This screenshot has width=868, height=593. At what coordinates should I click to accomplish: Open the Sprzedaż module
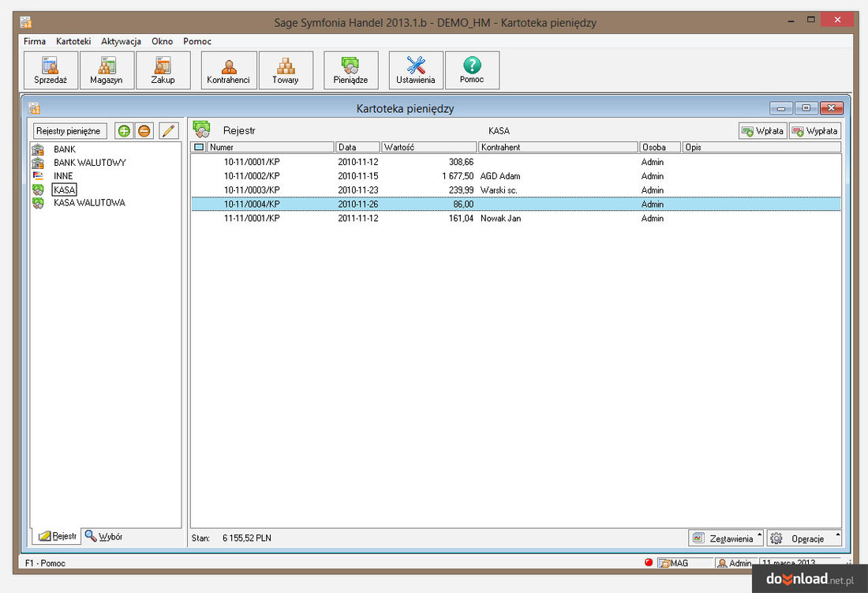51,70
